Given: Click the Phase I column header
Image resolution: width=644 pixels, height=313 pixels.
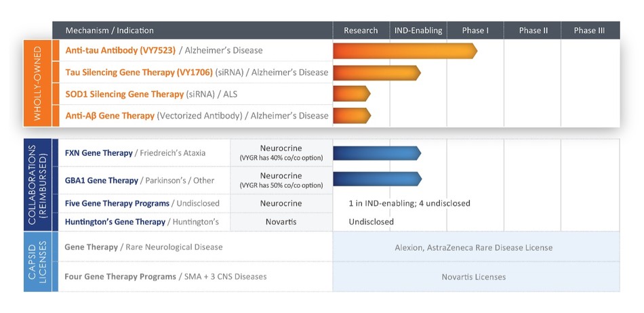Looking at the screenshot, I should pos(475,30).
